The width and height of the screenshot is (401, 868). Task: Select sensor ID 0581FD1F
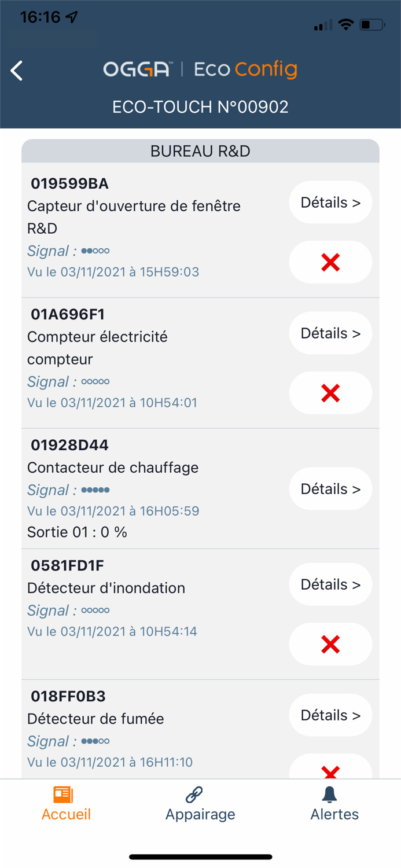[68, 565]
